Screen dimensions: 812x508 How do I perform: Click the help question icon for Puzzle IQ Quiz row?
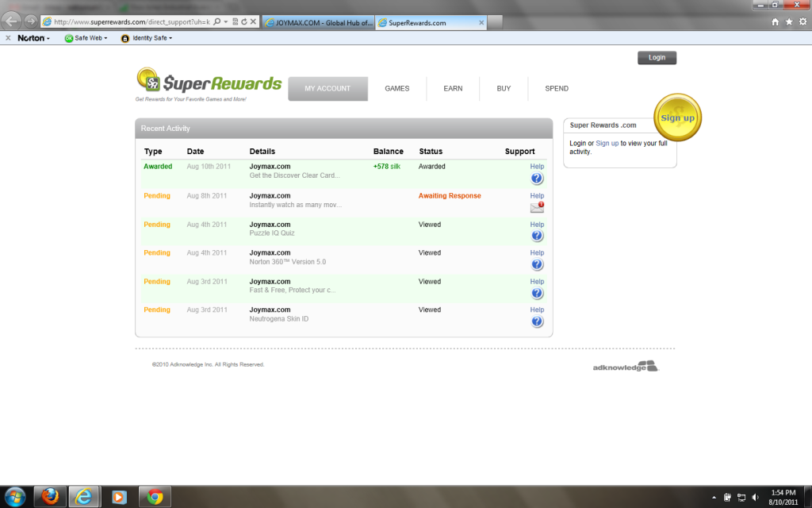coord(537,236)
